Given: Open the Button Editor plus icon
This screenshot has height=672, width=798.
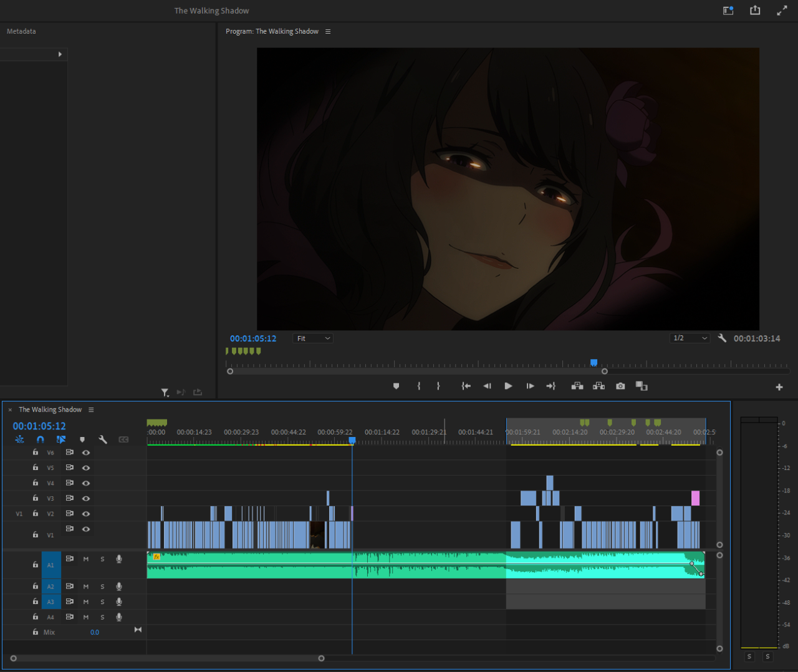Looking at the screenshot, I should [x=779, y=387].
